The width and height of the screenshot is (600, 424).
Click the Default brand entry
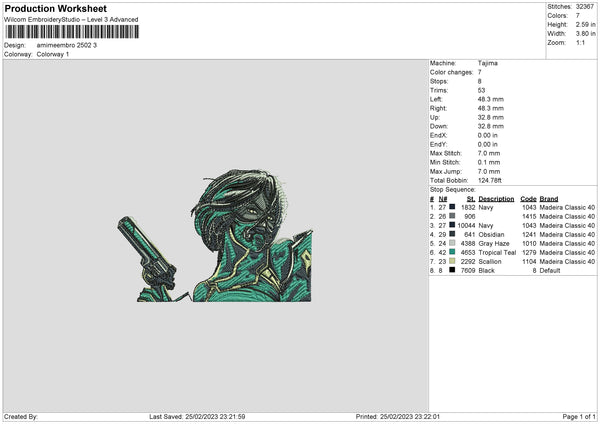[x=550, y=270]
